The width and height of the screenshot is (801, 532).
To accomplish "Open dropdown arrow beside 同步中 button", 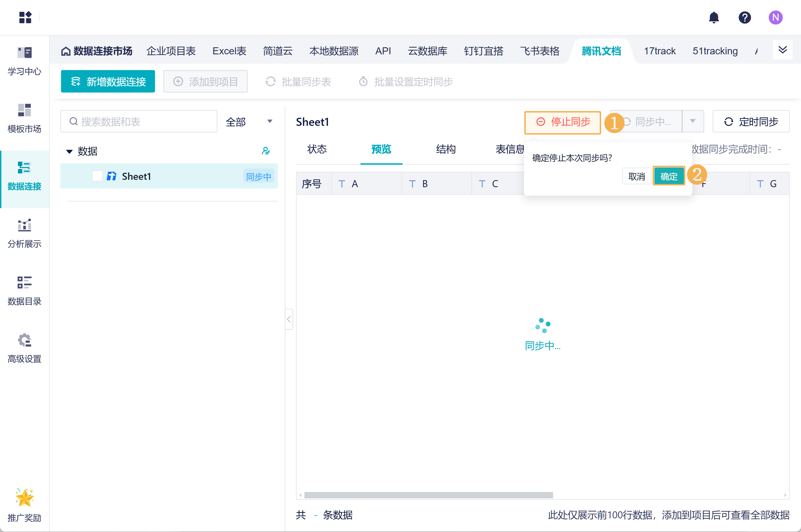I will [693, 121].
